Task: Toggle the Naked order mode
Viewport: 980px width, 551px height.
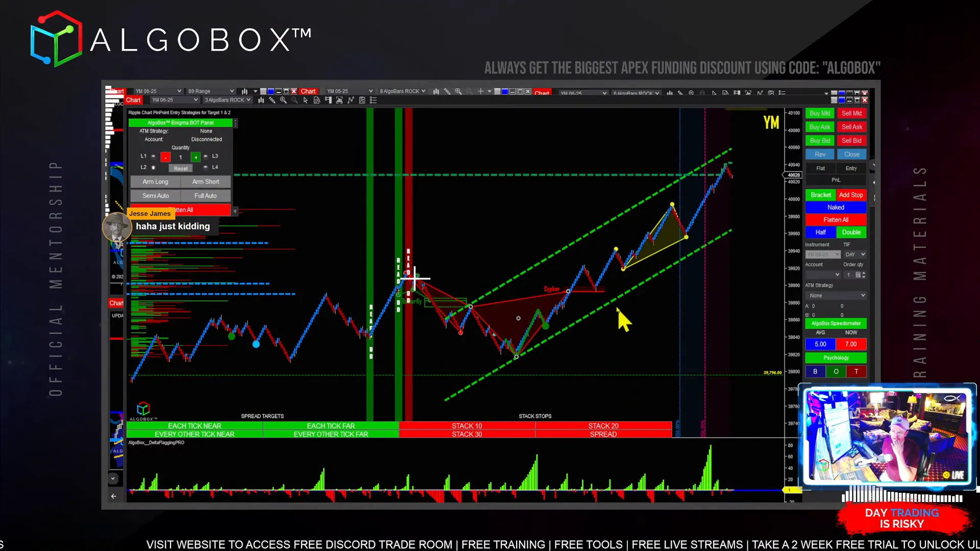Action: (836, 208)
